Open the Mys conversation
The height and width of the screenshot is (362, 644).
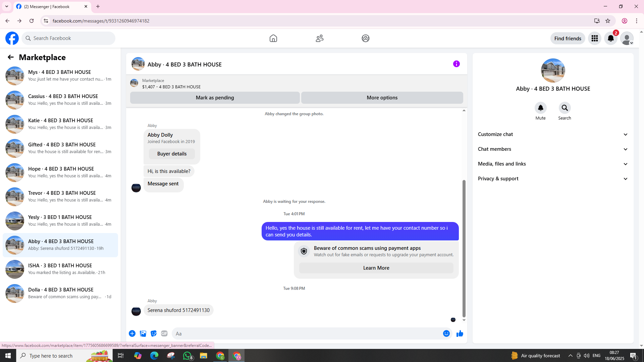[x=60, y=76]
